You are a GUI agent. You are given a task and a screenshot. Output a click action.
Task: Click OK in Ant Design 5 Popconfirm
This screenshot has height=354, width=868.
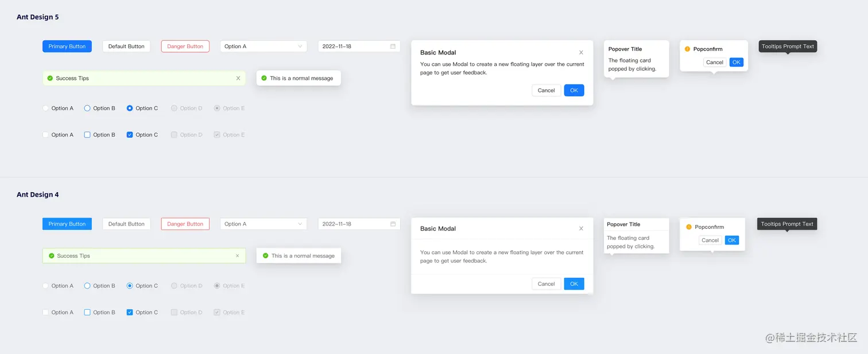click(737, 62)
